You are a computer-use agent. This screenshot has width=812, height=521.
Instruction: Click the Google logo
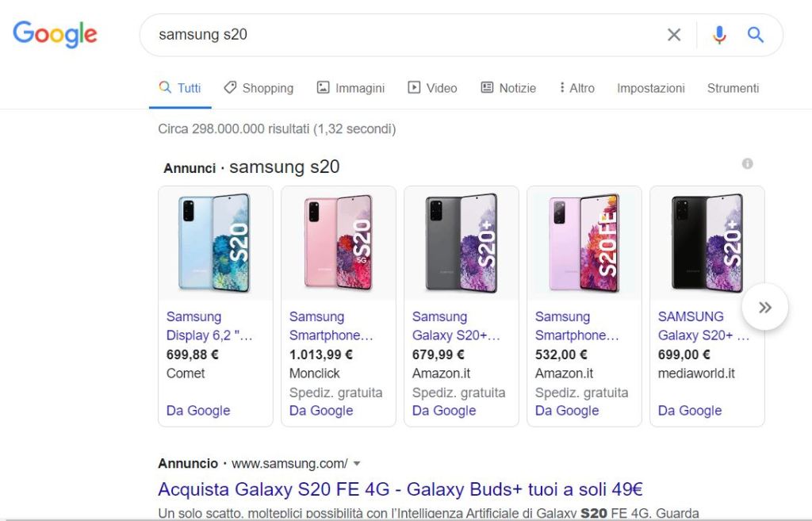(x=55, y=34)
